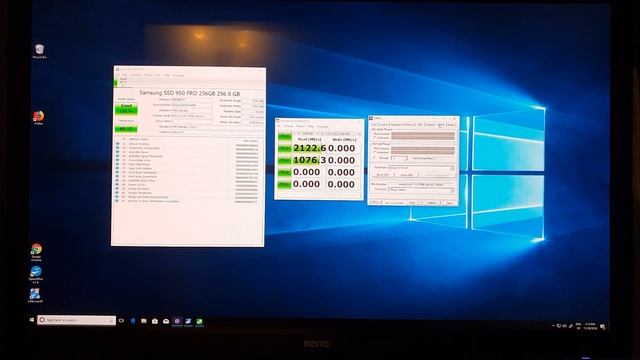This screenshot has height=360, width=640.
Task: Switch to the About tab in CPU-Z
Action: [x=451, y=124]
